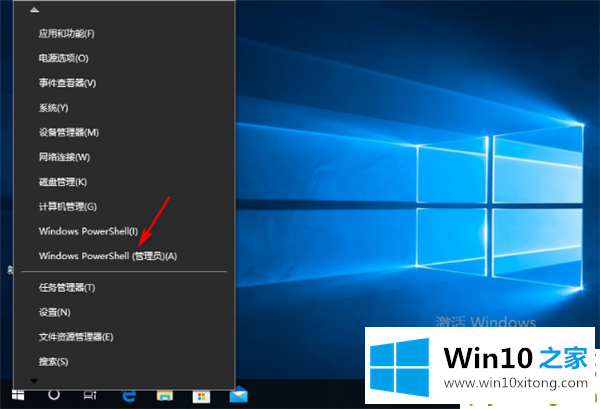Open 应用和功能(F) from the context menu
The height and width of the screenshot is (409, 600).
click(124, 34)
